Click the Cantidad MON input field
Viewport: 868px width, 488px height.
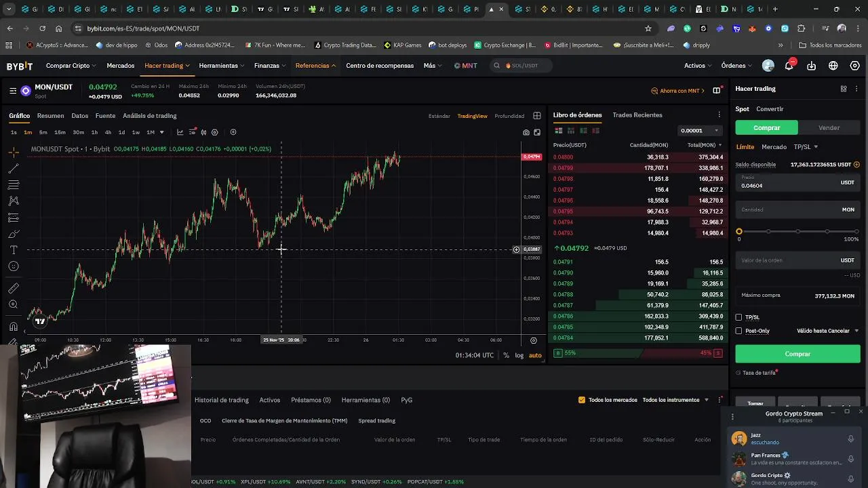797,209
